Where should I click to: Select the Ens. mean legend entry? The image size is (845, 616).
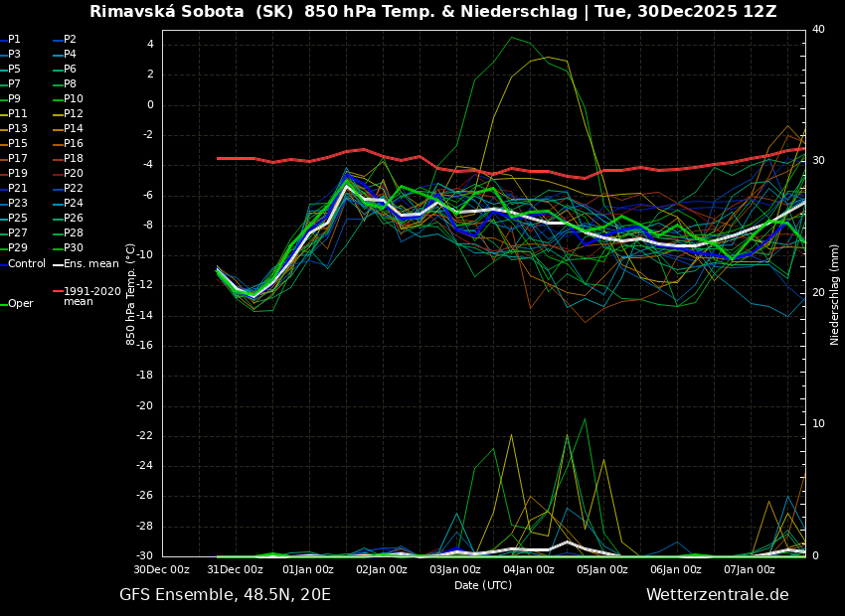pyautogui.click(x=91, y=264)
